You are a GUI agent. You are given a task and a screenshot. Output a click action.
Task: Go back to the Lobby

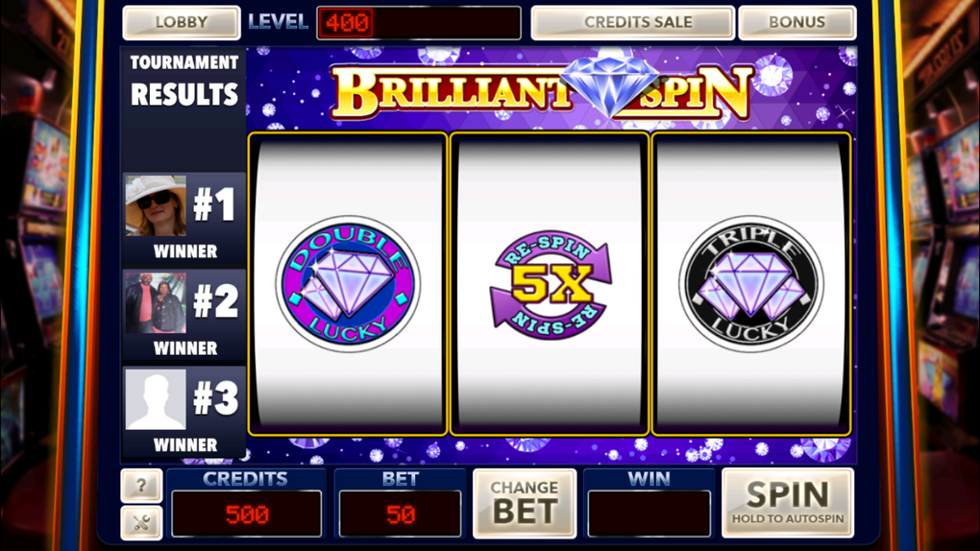pyautogui.click(x=182, y=22)
